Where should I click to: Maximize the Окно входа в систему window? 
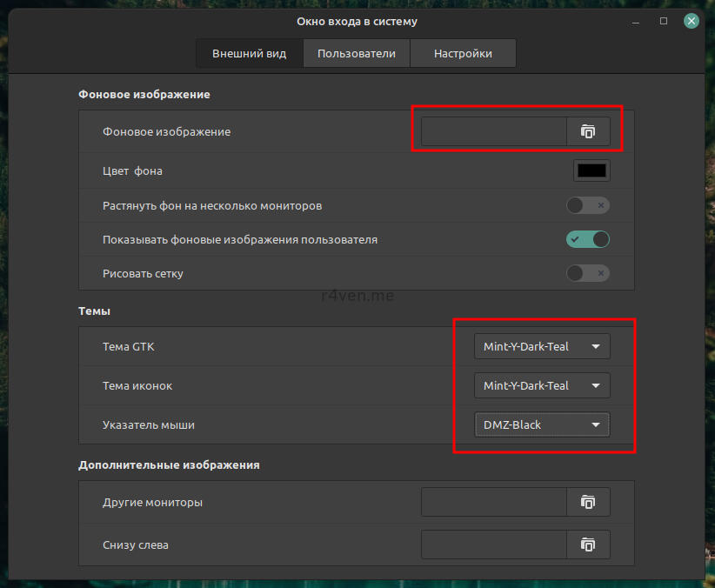(x=664, y=21)
